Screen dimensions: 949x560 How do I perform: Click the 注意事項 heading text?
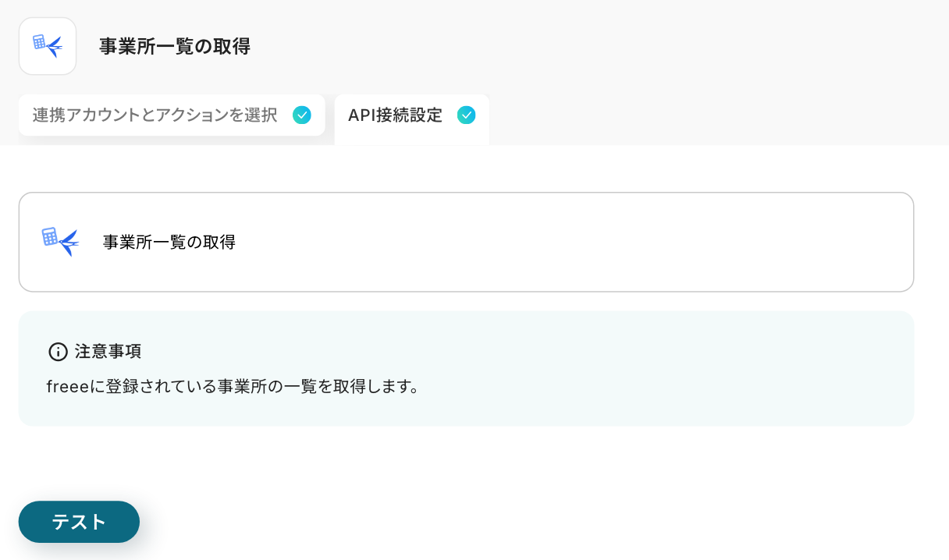click(108, 352)
